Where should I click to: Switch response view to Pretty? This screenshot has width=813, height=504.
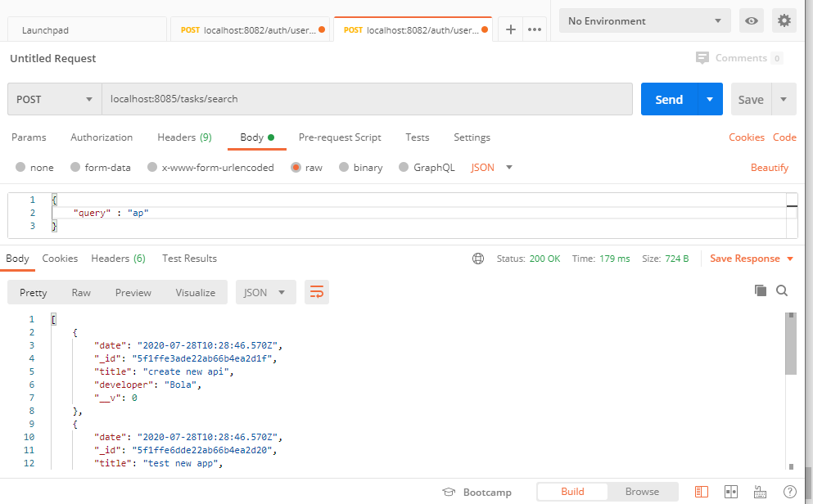coord(34,293)
